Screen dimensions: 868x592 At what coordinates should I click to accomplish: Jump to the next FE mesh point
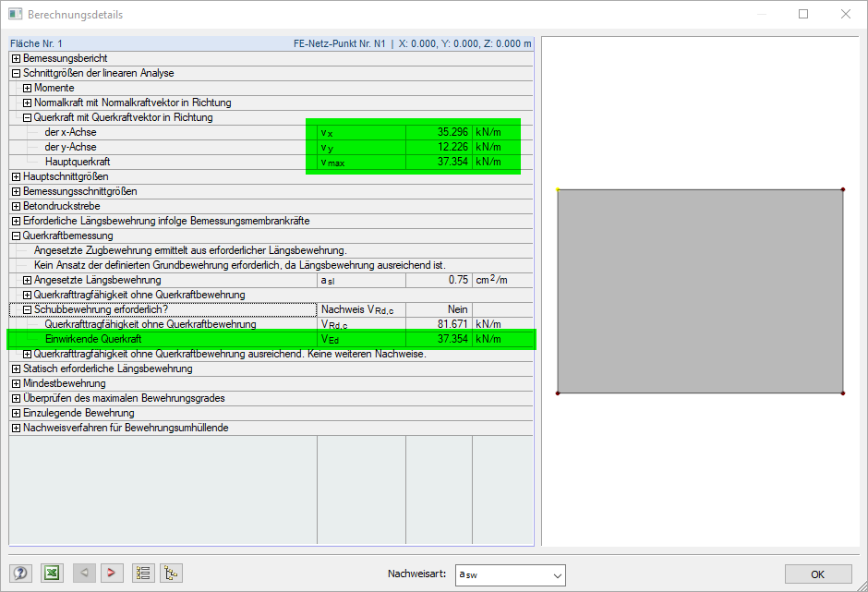pyautogui.click(x=112, y=573)
